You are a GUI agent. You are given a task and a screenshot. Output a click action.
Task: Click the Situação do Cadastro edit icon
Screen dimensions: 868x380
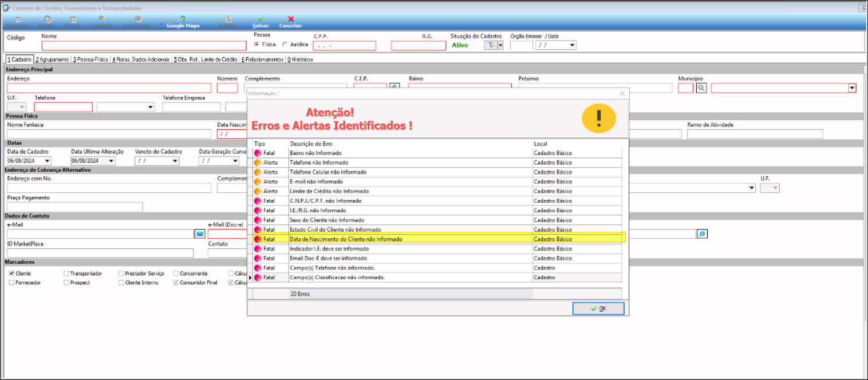[x=491, y=46]
